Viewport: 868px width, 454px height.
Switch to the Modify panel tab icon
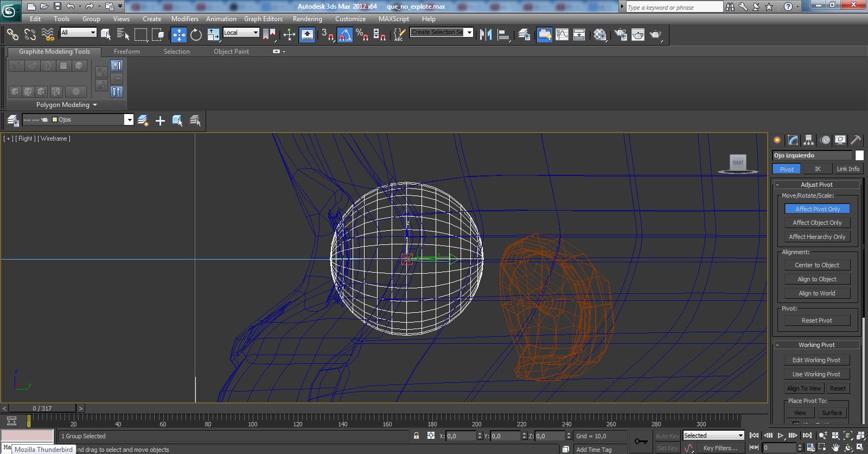click(x=793, y=140)
